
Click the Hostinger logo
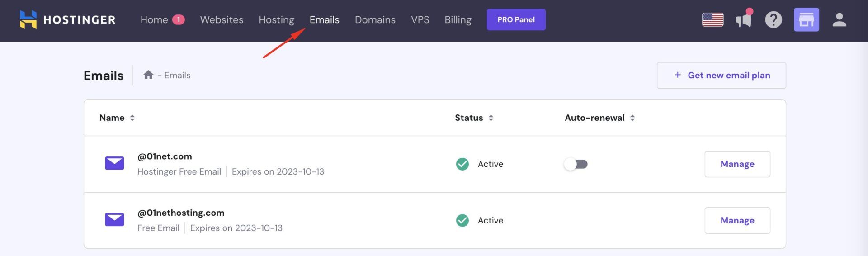pos(68,19)
